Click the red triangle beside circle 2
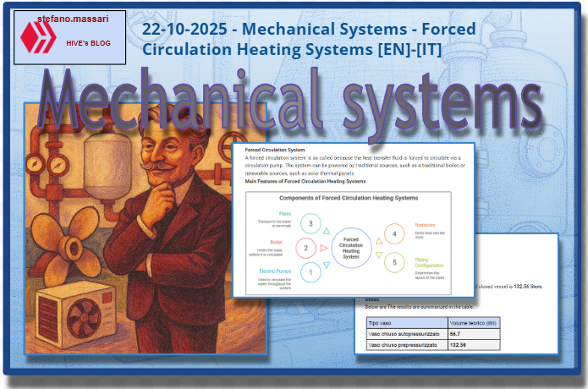 (324, 248)
